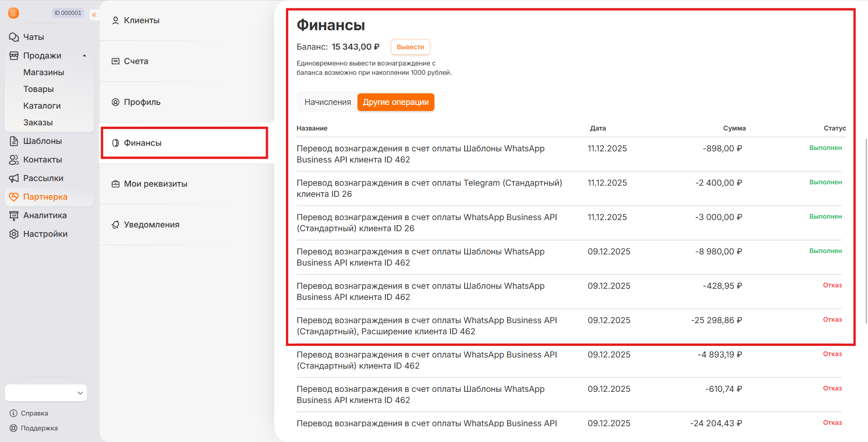Open Товары under Продажи
Screen dimensions: 868x442
(39, 89)
